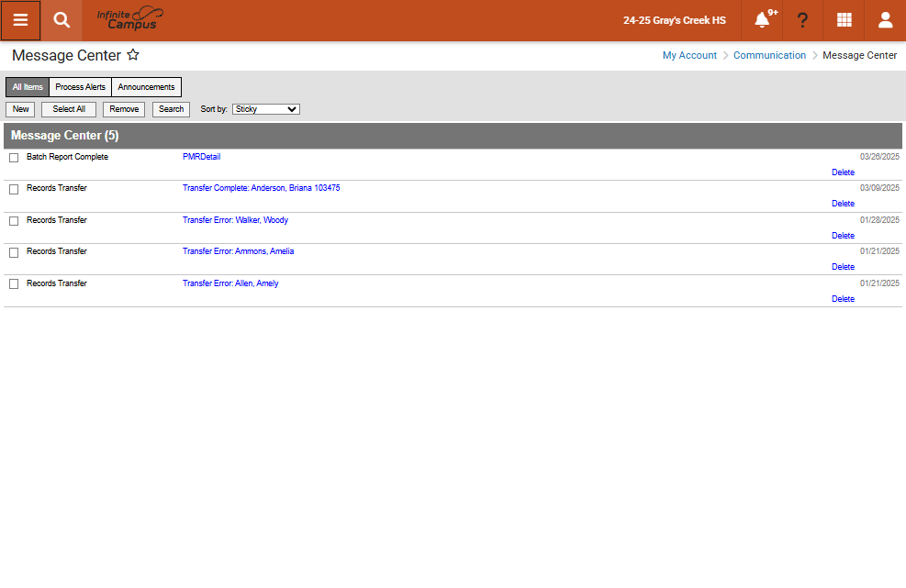
Task: Click the 03/26/2025 date
Action: 879,157
